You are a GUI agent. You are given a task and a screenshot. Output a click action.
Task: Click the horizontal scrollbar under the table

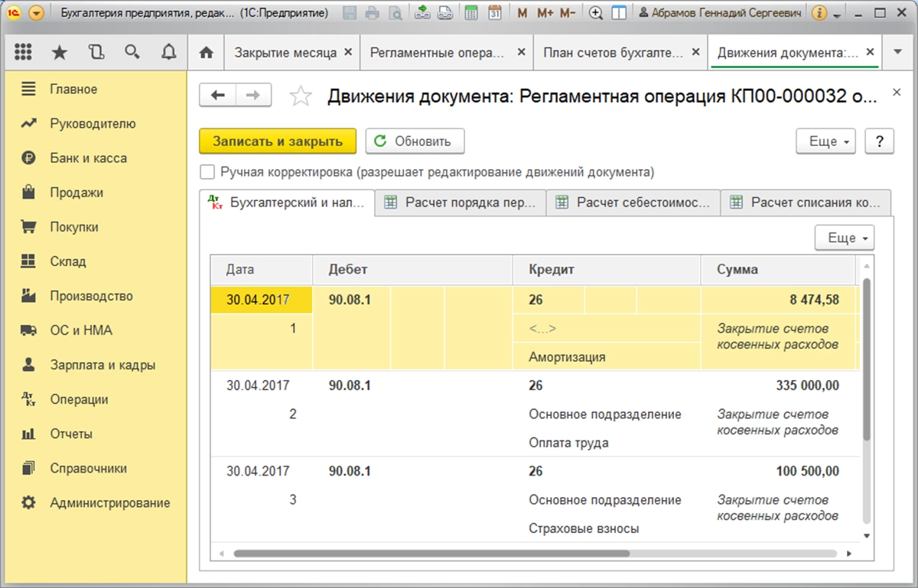430,553
